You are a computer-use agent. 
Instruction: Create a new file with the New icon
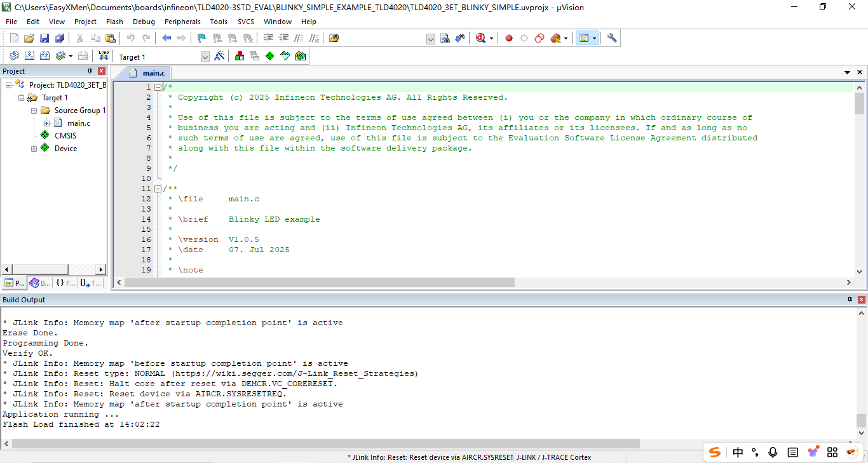click(14, 38)
